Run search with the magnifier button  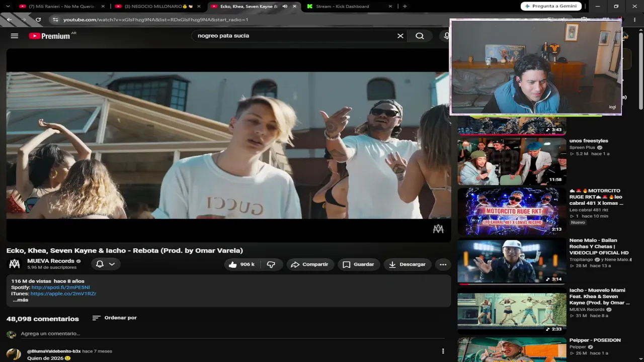(x=420, y=36)
